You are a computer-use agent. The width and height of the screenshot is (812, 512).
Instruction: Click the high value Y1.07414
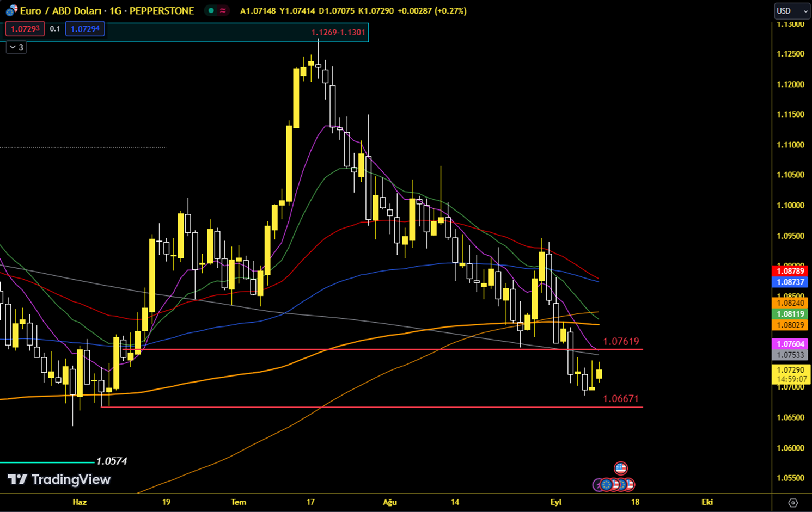coord(297,11)
